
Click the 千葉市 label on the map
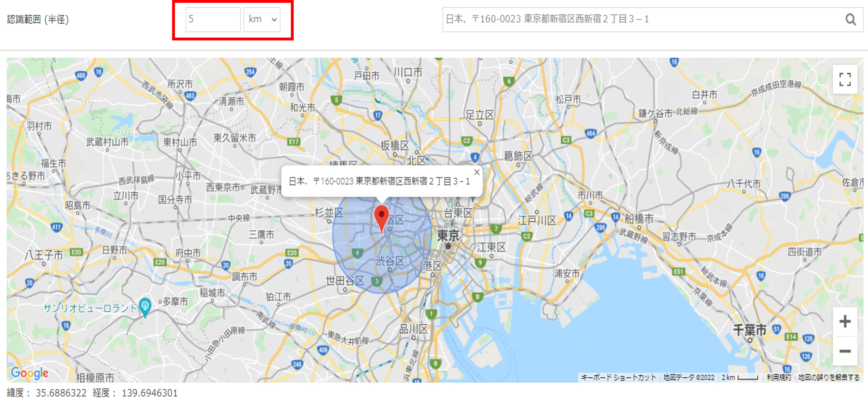tap(750, 330)
